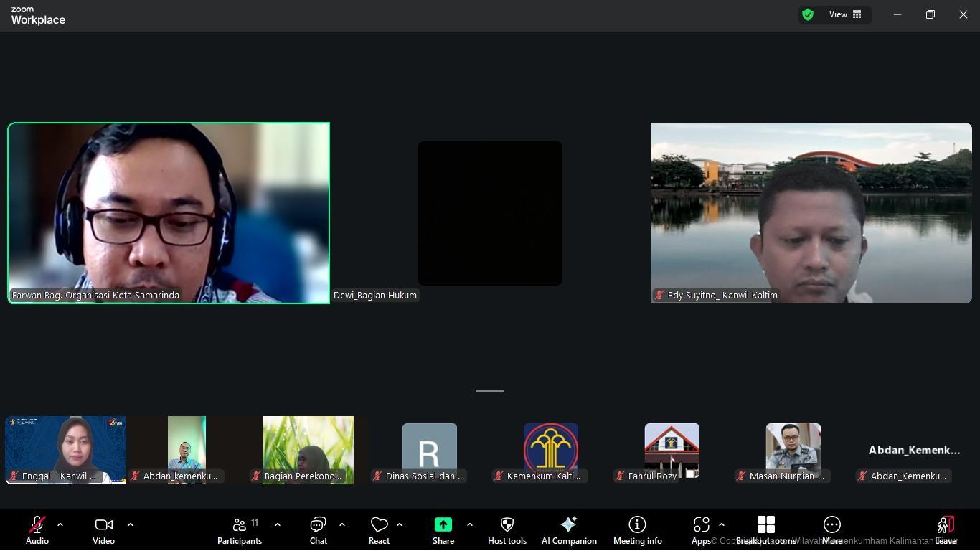The width and height of the screenshot is (980, 551).
Task: Expand audio settings arrow next to Audio
Action: click(x=60, y=524)
